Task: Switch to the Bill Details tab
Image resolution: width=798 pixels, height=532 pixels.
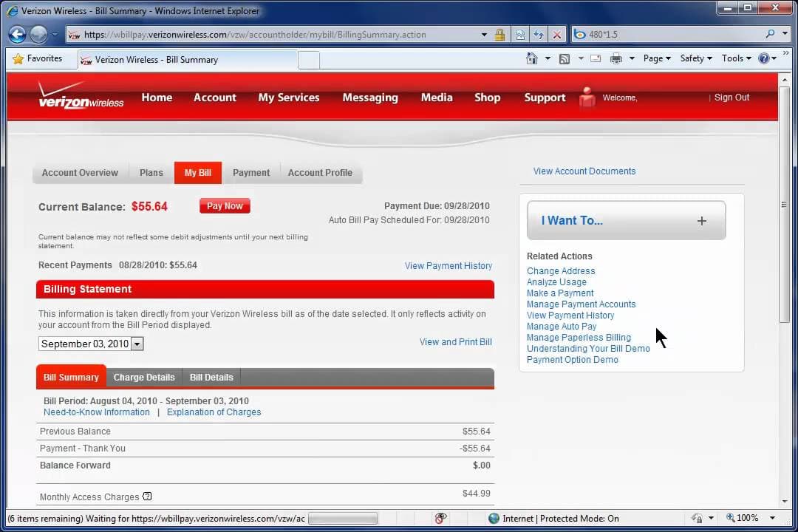Action: 211,378
